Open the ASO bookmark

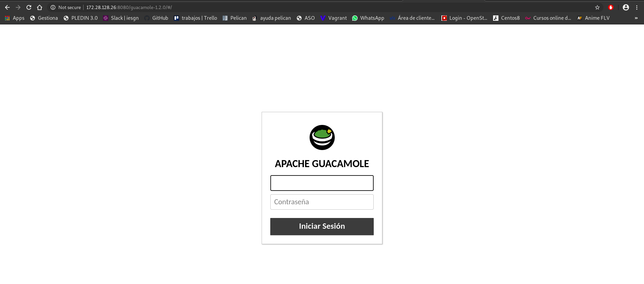306,18
